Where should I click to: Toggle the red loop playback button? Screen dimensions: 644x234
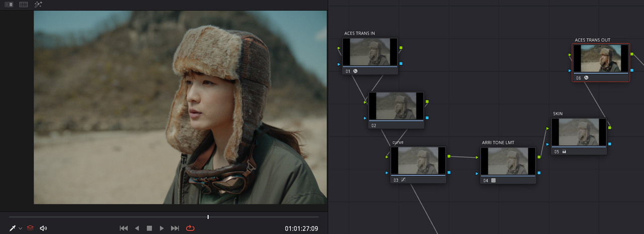pos(190,228)
